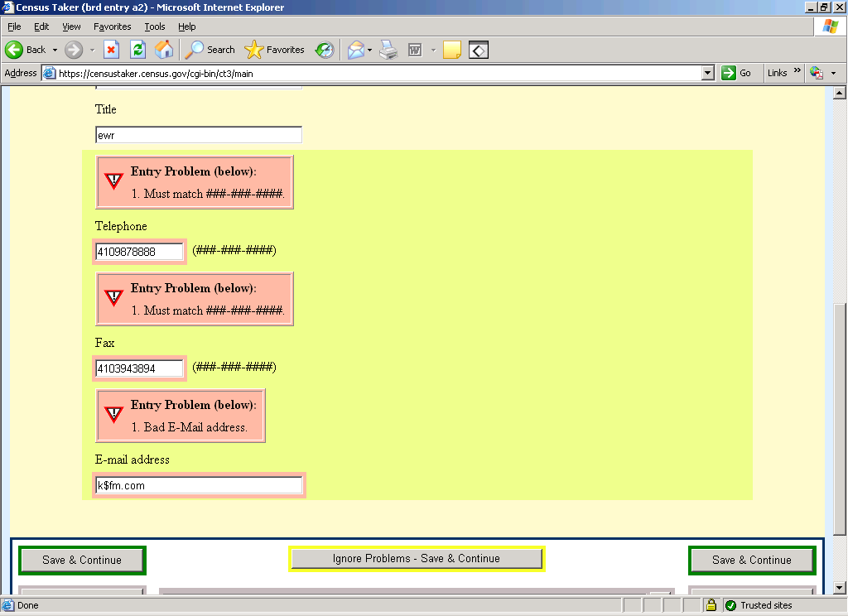The width and height of the screenshot is (848, 616).
Task: Click the Refresh page icon
Action: [137, 50]
